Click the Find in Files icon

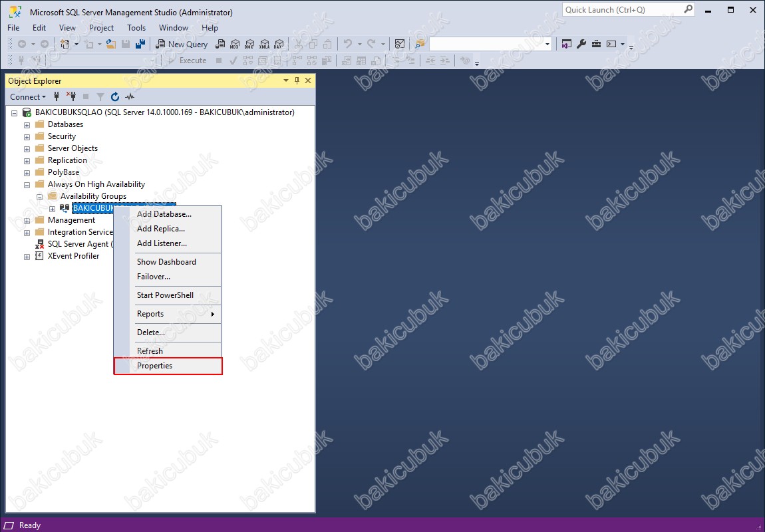click(420, 44)
